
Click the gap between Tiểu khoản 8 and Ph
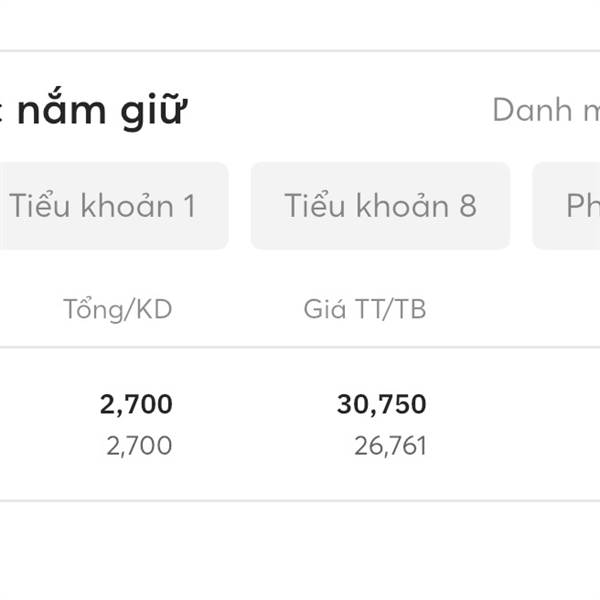pyautogui.click(x=521, y=206)
